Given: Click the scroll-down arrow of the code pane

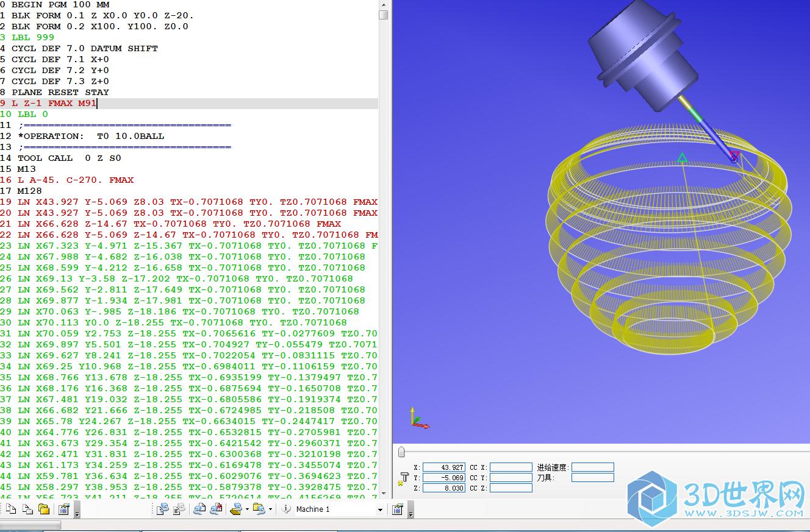Looking at the screenshot, I should 383,494.
